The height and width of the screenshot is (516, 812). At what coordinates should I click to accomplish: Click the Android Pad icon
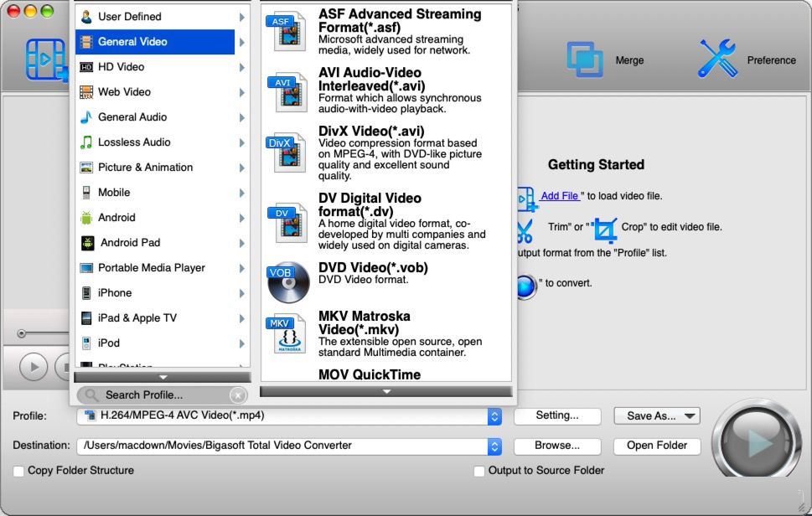(x=87, y=243)
